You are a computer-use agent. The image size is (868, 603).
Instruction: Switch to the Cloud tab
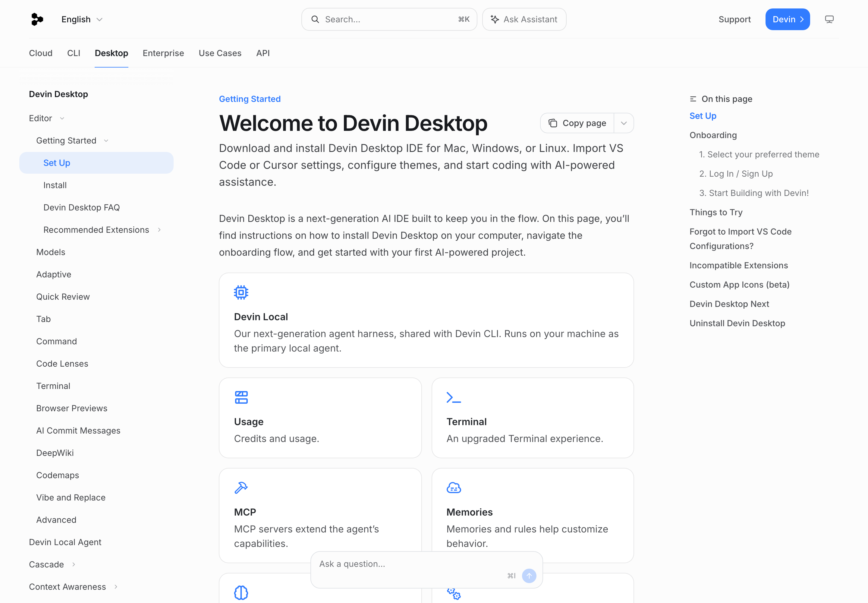pos(41,53)
